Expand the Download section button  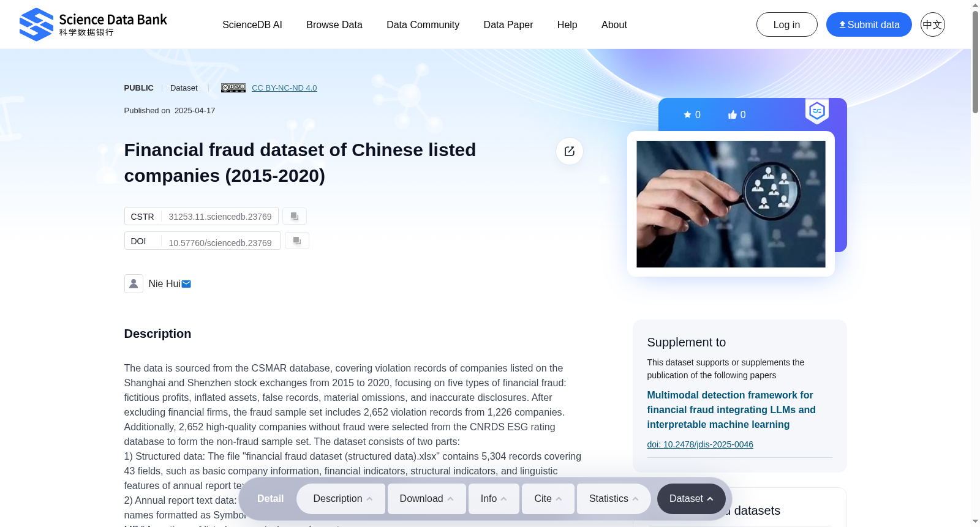click(427, 499)
